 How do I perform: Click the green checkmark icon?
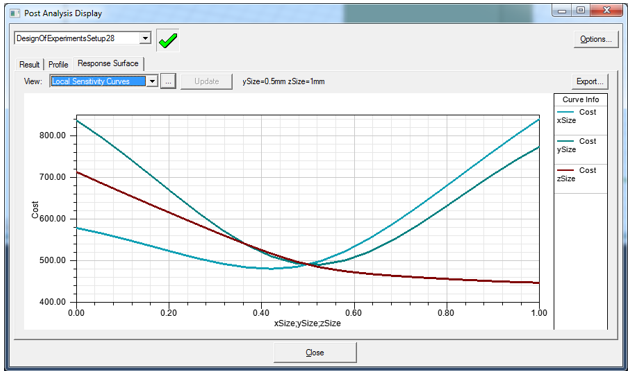(168, 40)
